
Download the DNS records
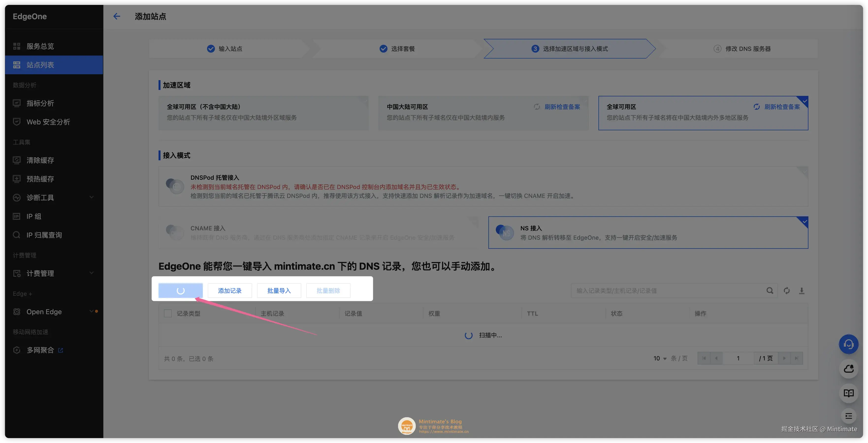pos(802,291)
